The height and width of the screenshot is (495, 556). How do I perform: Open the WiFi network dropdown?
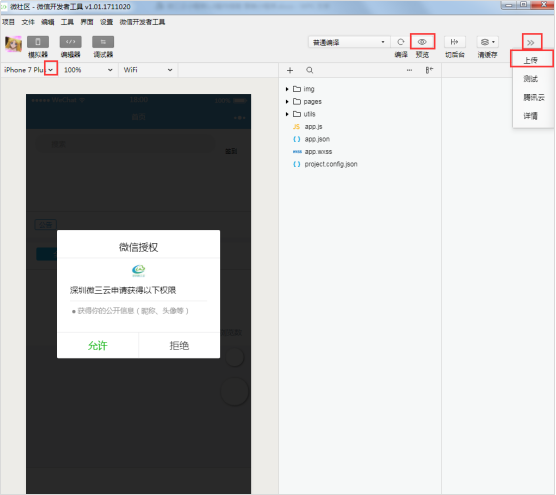coord(148,70)
